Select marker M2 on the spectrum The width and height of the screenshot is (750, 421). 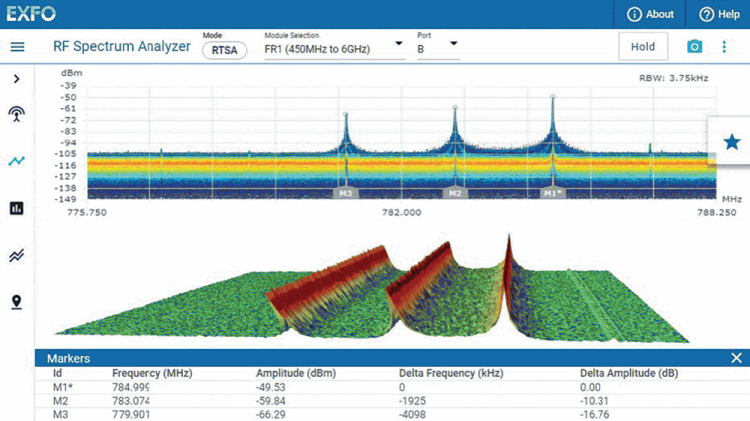click(454, 192)
